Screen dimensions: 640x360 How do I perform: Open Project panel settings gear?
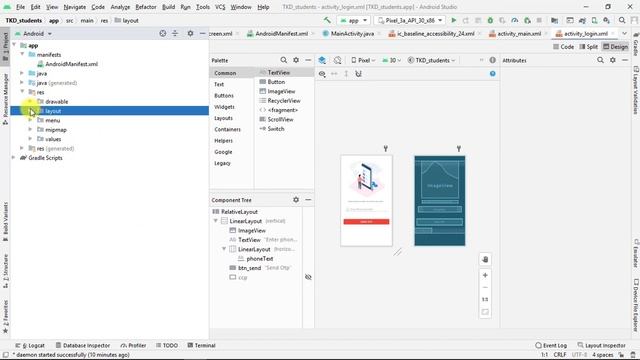[190, 33]
